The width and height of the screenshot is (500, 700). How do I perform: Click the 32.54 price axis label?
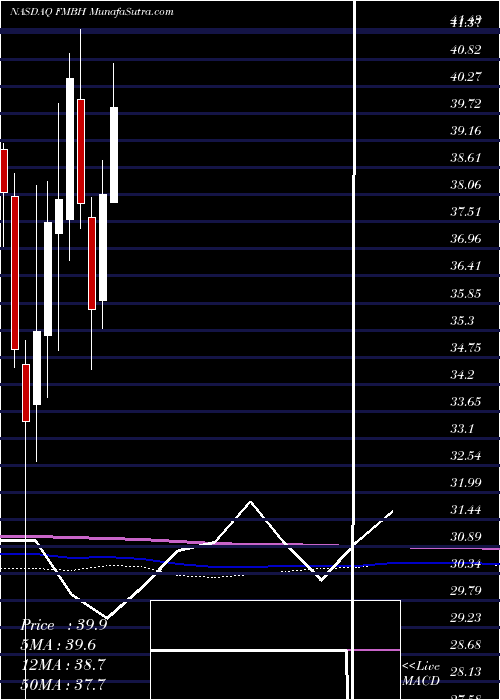pos(465,456)
